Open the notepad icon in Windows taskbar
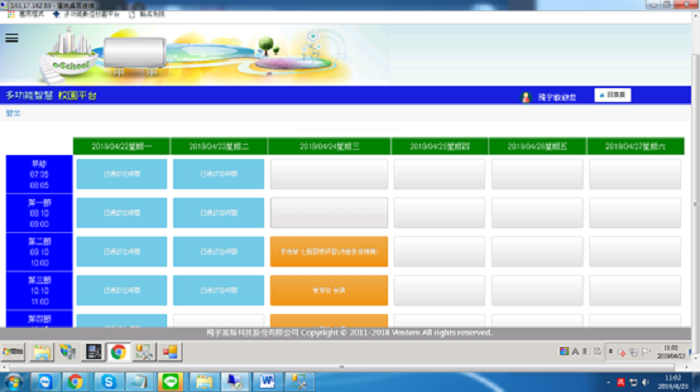This screenshot has height=392, width=700. pos(139,382)
